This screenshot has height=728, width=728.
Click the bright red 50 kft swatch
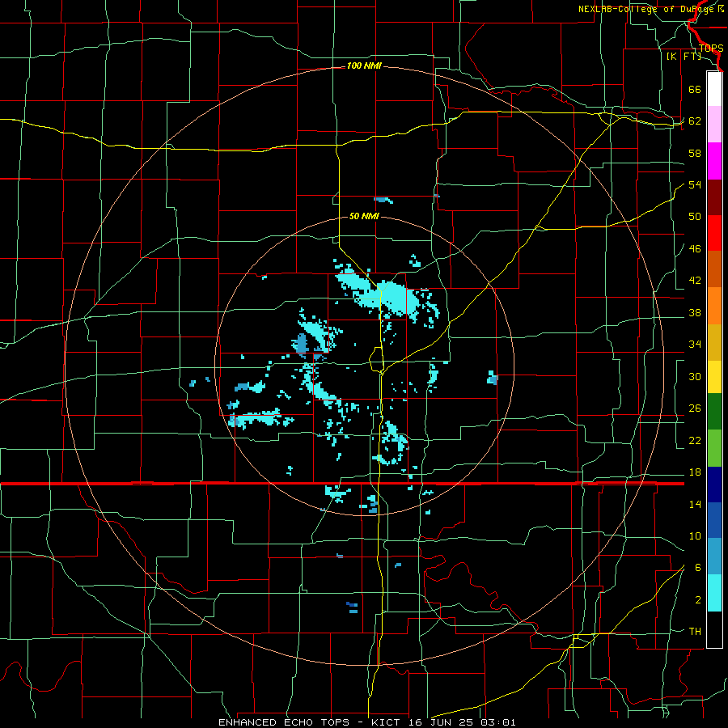714,233
